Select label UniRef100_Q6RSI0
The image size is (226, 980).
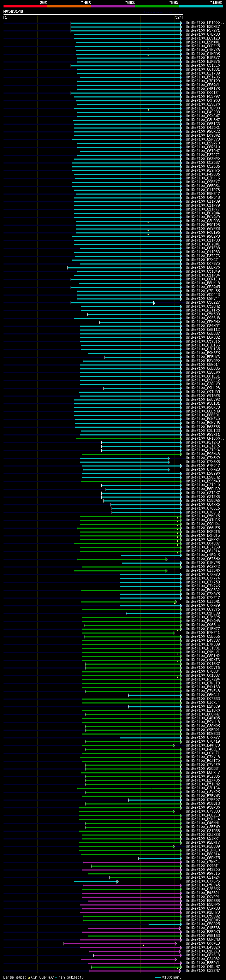coord(202,147)
